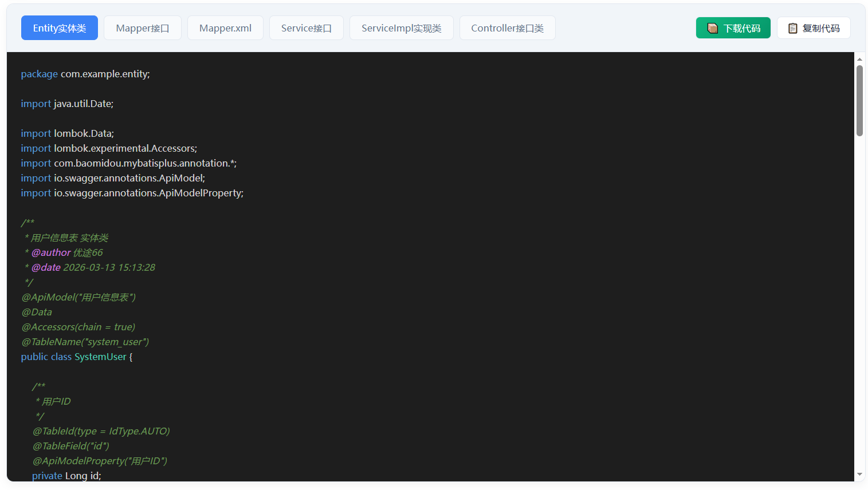Image resolution: width=868 pixels, height=490 pixels.
Task: Click the scrollbar up arrow
Action: pos(859,59)
